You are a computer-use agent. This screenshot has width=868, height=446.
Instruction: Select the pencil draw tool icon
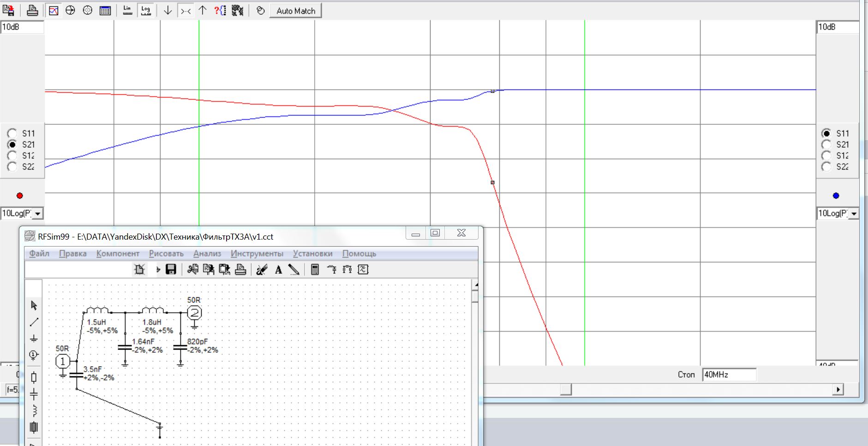294,270
